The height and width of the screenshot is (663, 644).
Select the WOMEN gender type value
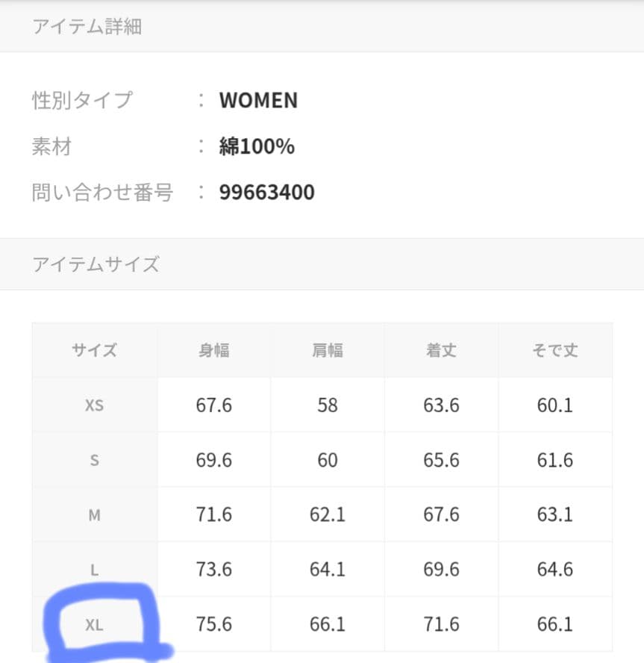pyautogui.click(x=258, y=100)
